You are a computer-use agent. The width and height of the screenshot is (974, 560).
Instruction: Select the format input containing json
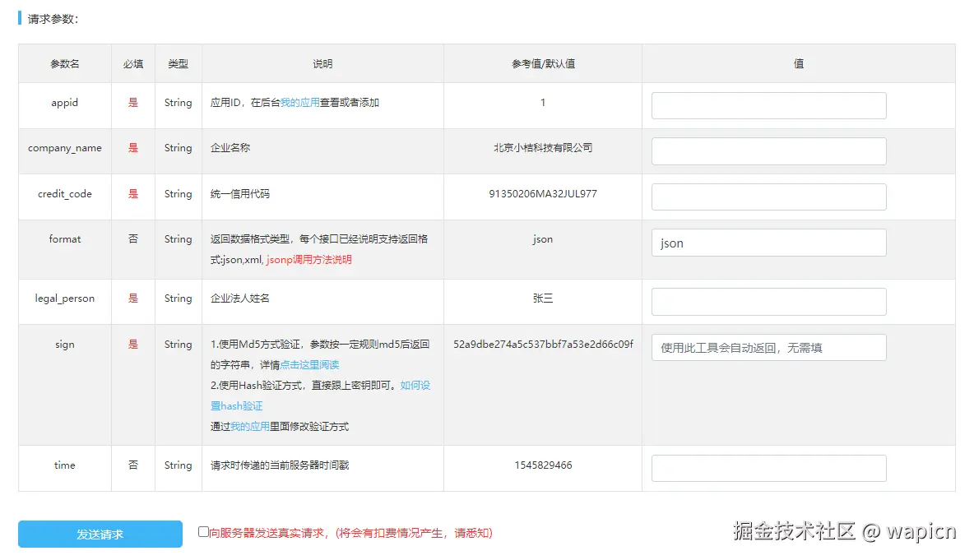768,243
